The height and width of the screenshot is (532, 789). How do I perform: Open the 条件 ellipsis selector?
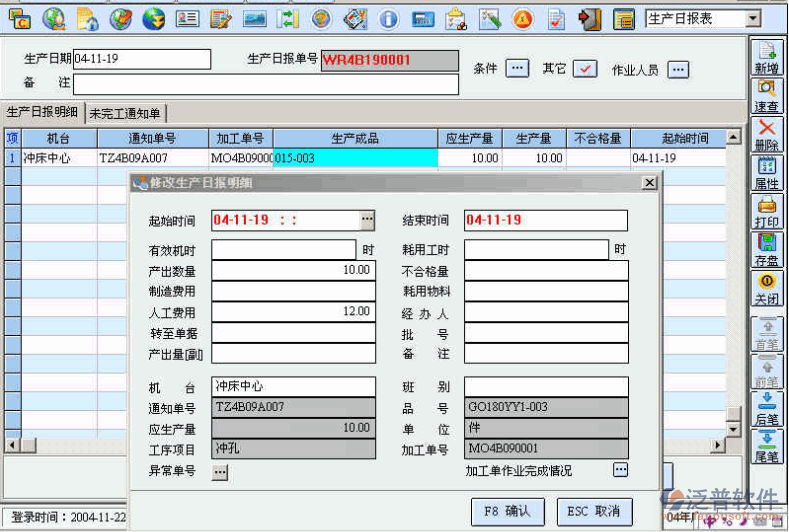[x=516, y=68]
